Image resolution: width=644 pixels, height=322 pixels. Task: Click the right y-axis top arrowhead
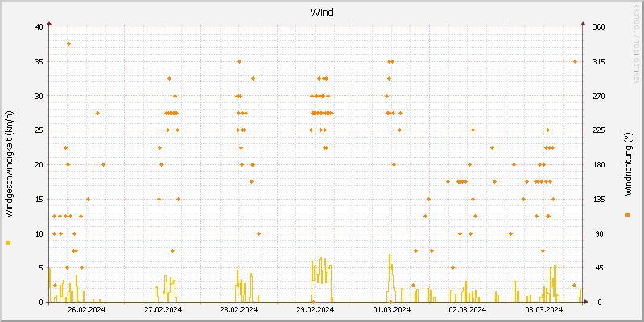pos(583,23)
